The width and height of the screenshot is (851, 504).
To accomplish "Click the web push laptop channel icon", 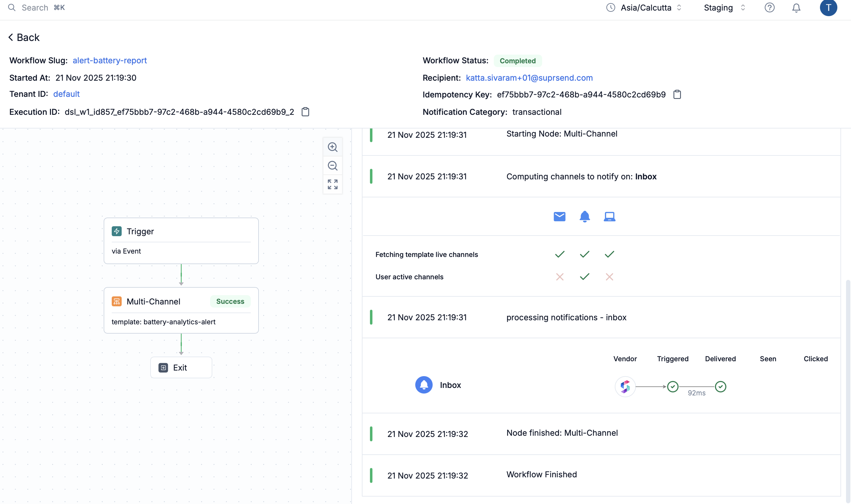I will (x=609, y=216).
